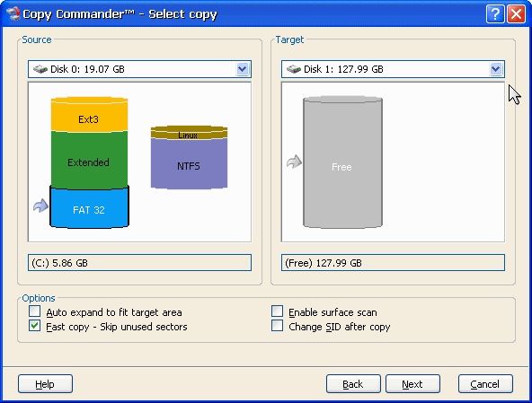Select the green Extended partition
The width and height of the screenshot is (532, 403).
point(89,159)
